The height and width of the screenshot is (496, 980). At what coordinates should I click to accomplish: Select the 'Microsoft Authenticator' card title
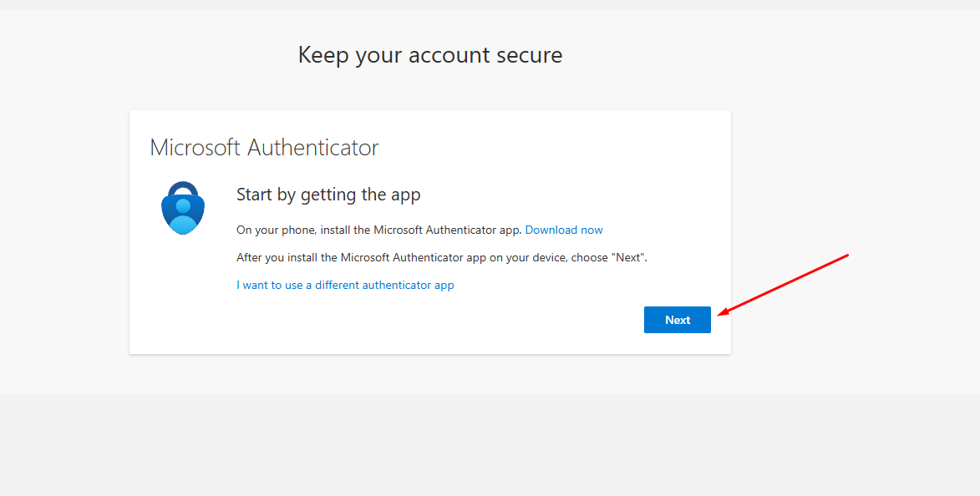(x=264, y=148)
